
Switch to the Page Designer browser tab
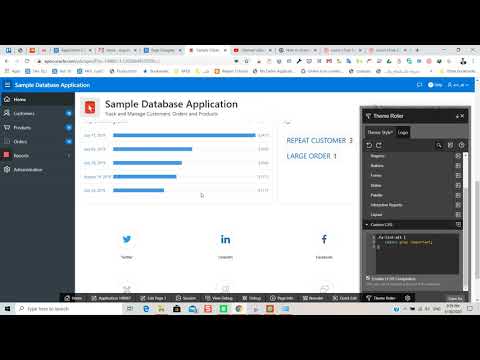point(163,50)
